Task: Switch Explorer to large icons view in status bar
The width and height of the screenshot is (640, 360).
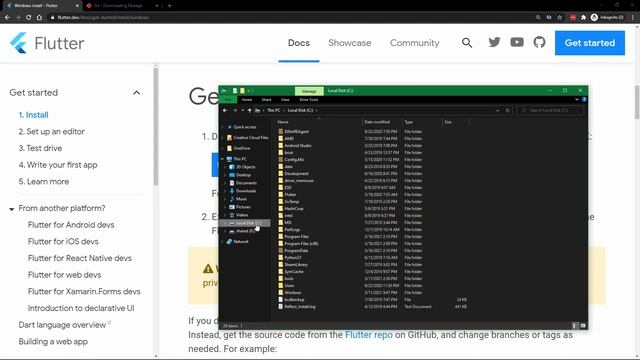Action: [583, 326]
